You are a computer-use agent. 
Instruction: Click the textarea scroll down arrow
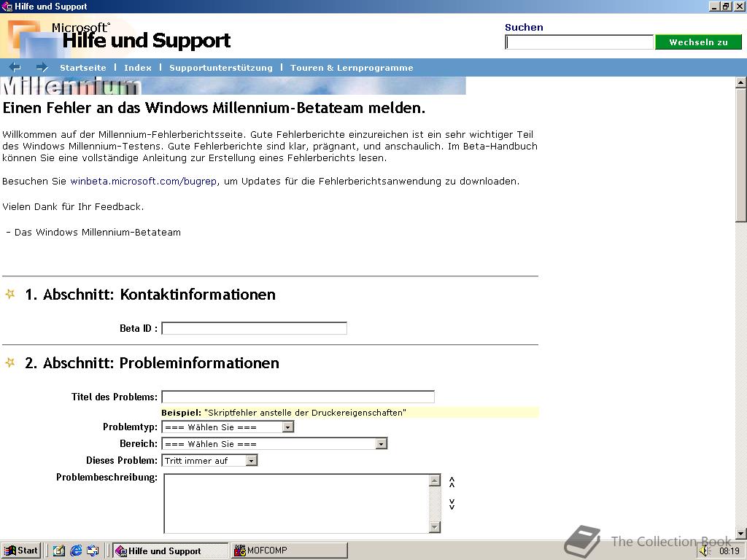[434, 526]
